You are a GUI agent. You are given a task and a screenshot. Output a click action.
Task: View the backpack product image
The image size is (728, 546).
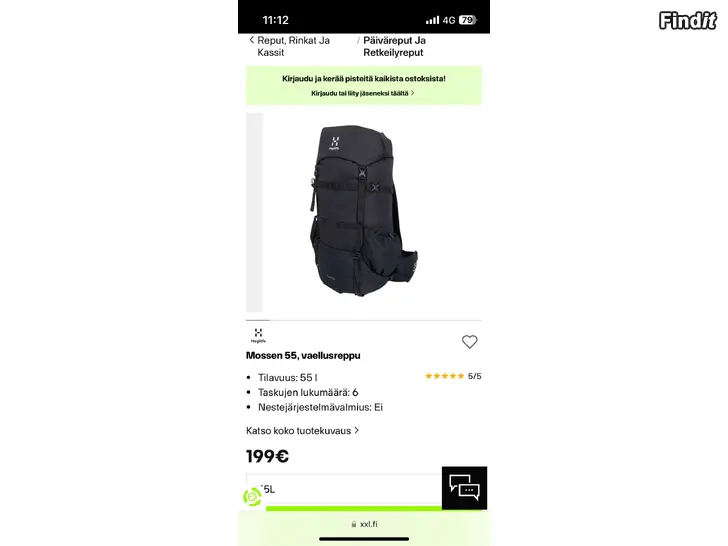pyautogui.click(x=364, y=211)
